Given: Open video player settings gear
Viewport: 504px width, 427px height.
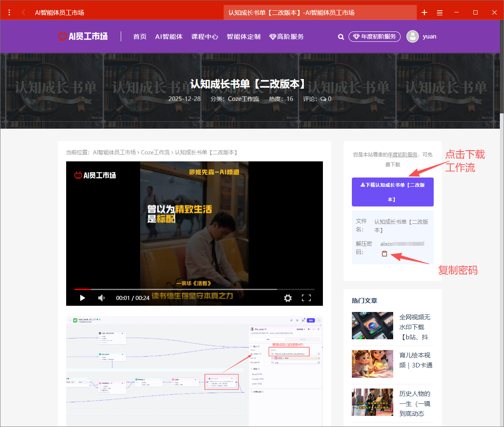Looking at the screenshot, I should 288,298.
